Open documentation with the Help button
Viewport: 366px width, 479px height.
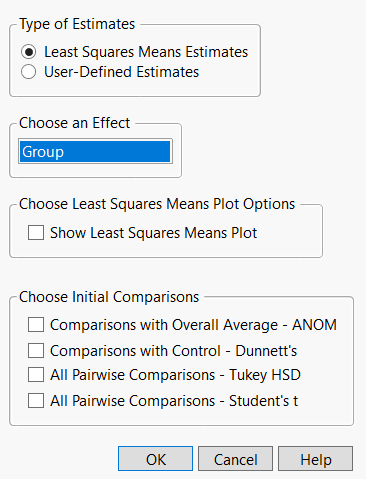point(315,459)
